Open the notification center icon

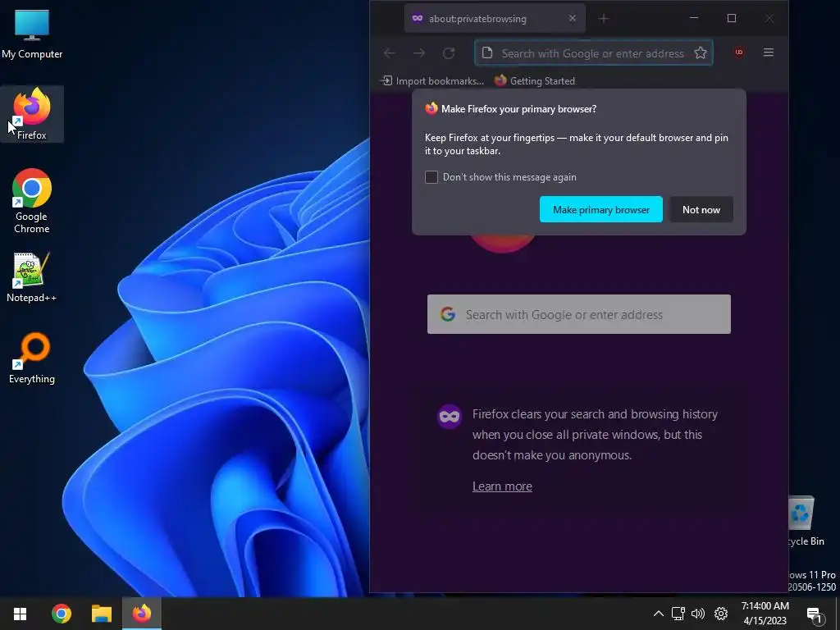click(x=814, y=615)
